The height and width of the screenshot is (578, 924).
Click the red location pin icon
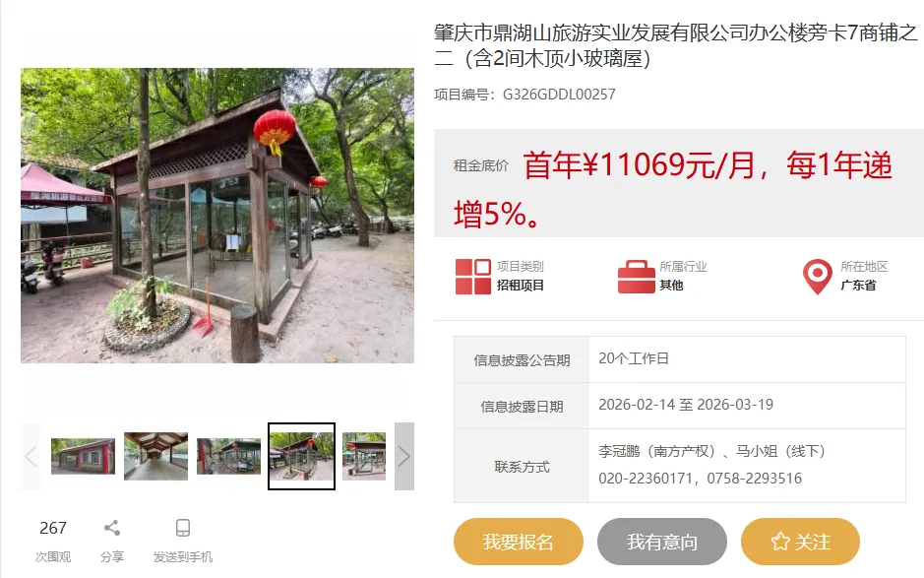(818, 277)
